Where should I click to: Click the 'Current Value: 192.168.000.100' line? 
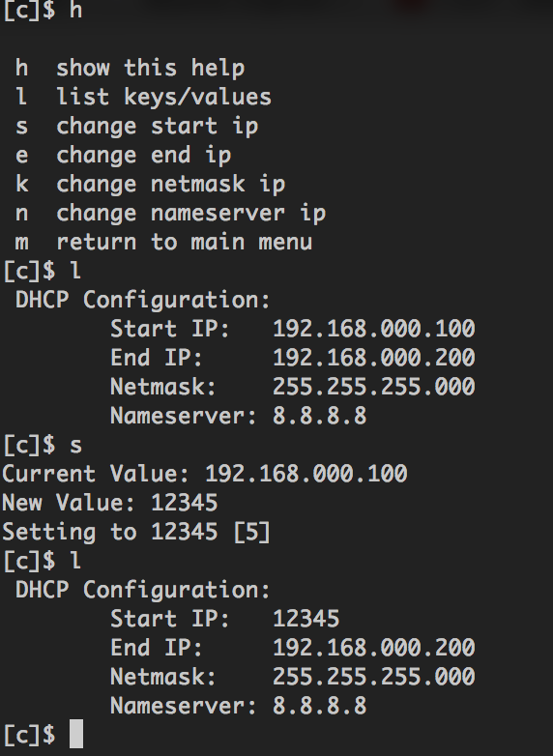(205, 474)
